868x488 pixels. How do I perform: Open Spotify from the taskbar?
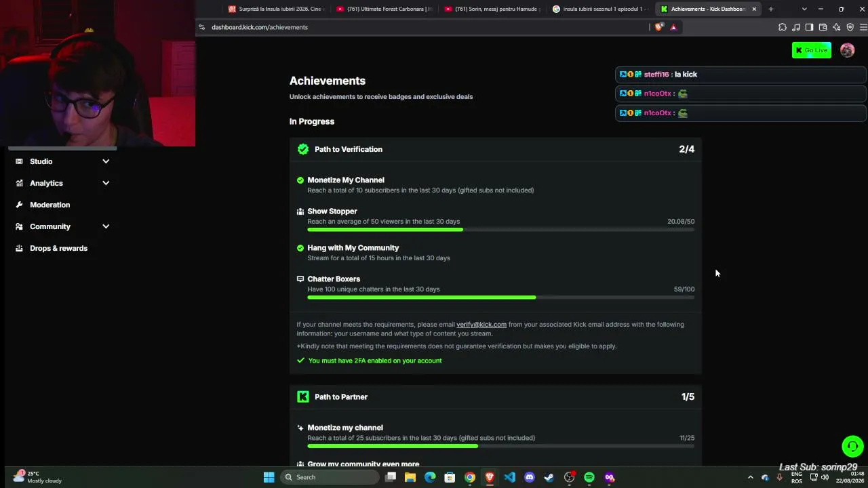click(589, 477)
